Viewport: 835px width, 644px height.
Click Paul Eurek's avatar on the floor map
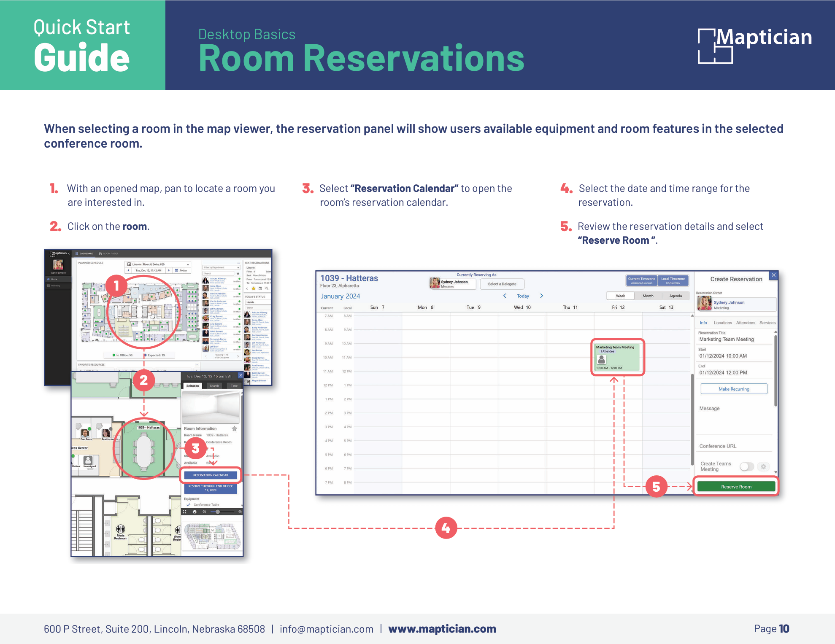click(x=85, y=433)
